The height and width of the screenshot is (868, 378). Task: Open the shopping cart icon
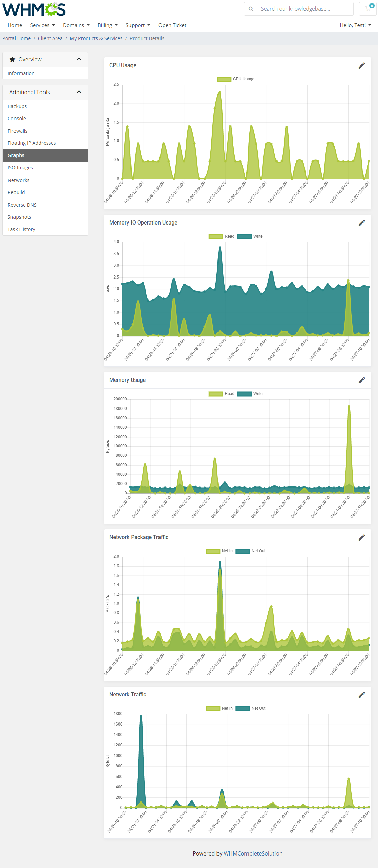coord(368,9)
